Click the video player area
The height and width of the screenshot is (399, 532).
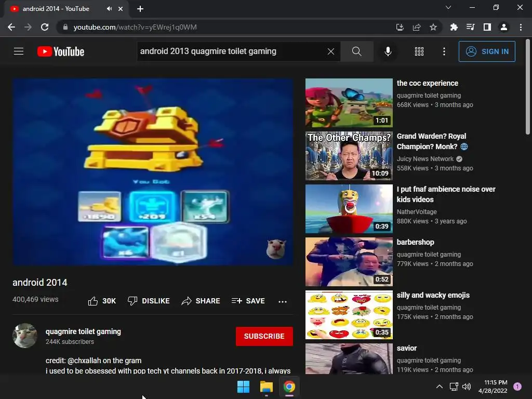coord(153,171)
